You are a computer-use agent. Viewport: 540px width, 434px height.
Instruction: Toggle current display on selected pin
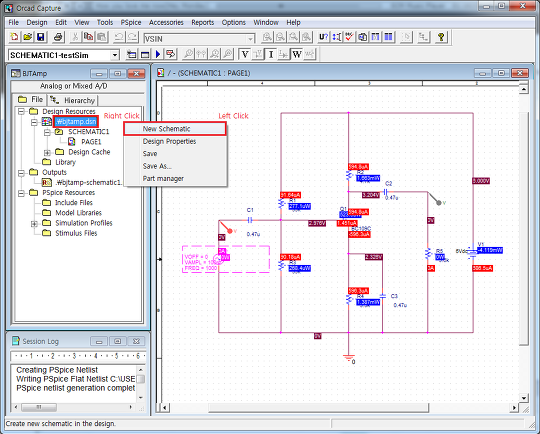(x=284, y=54)
